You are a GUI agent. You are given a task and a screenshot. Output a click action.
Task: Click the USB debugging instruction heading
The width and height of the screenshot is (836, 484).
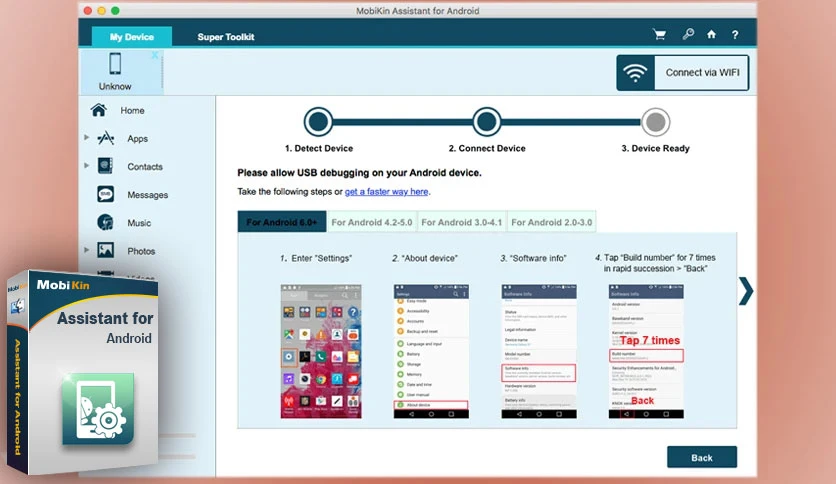[359, 173]
